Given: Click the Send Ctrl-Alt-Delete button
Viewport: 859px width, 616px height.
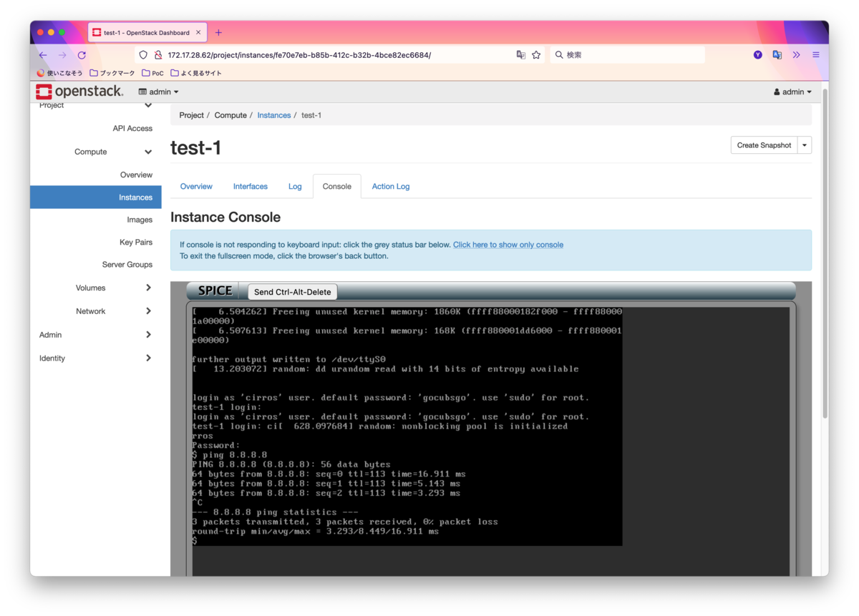Looking at the screenshot, I should point(292,292).
